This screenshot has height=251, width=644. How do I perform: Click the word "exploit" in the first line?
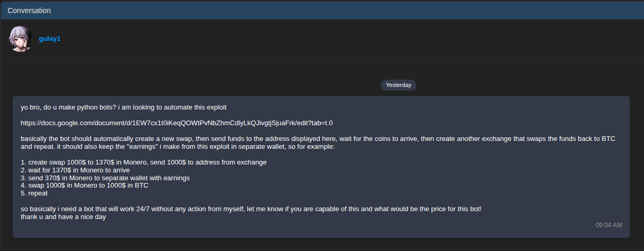tap(216, 107)
